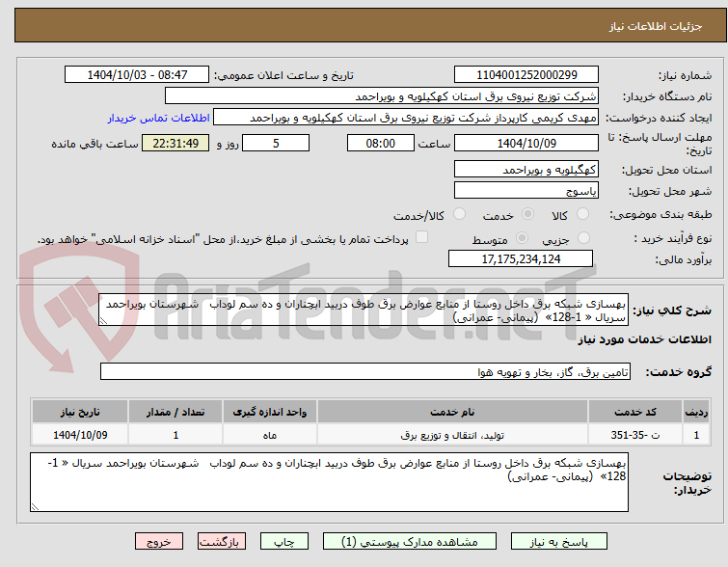Click table date cell 1404/10/09
The image size is (728, 567).
(x=80, y=435)
